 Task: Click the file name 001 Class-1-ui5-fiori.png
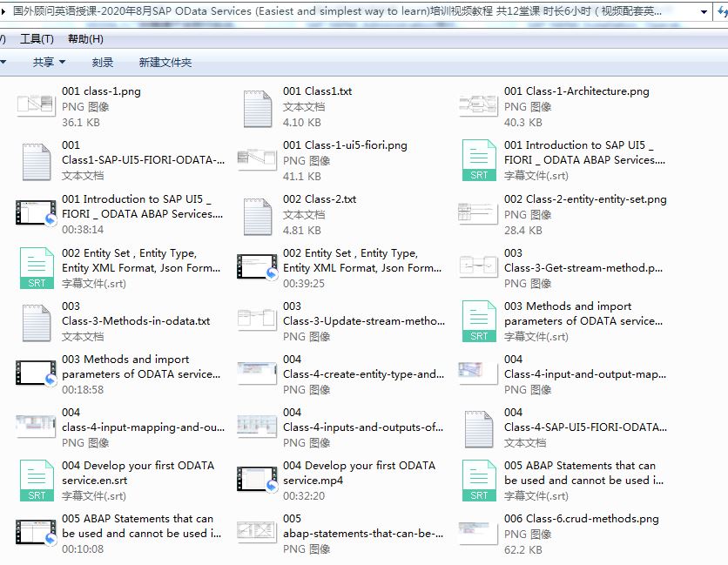tap(345, 145)
